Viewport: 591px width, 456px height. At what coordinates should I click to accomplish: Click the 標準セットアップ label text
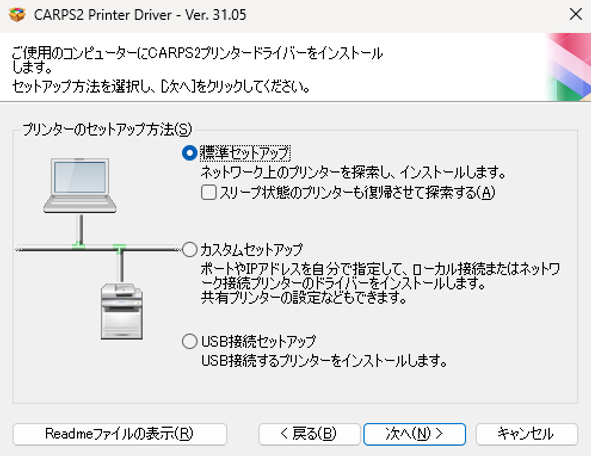(245, 153)
